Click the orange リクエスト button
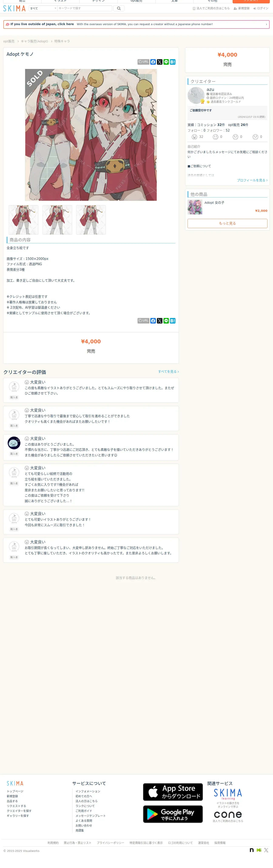Screen dimensions: 273x868 [x=251, y=1]
